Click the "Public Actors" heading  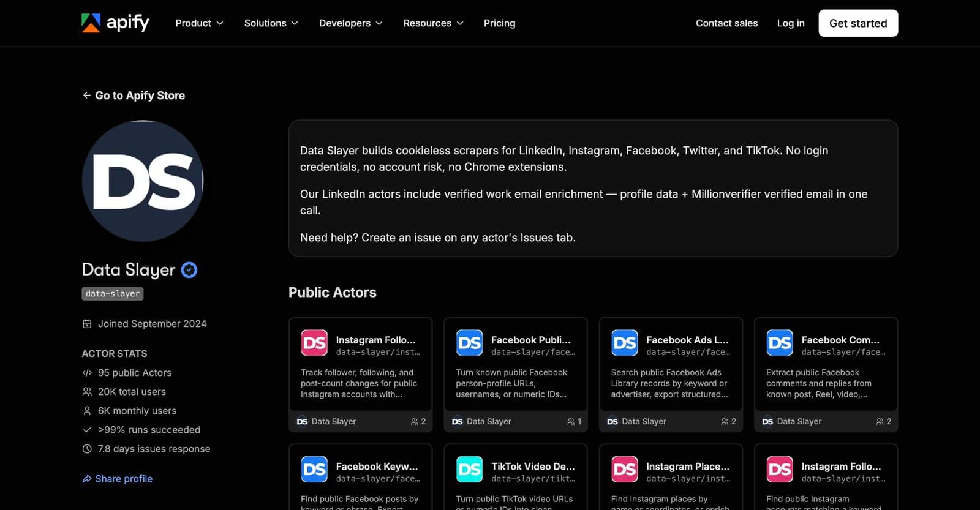pos(333,293)
